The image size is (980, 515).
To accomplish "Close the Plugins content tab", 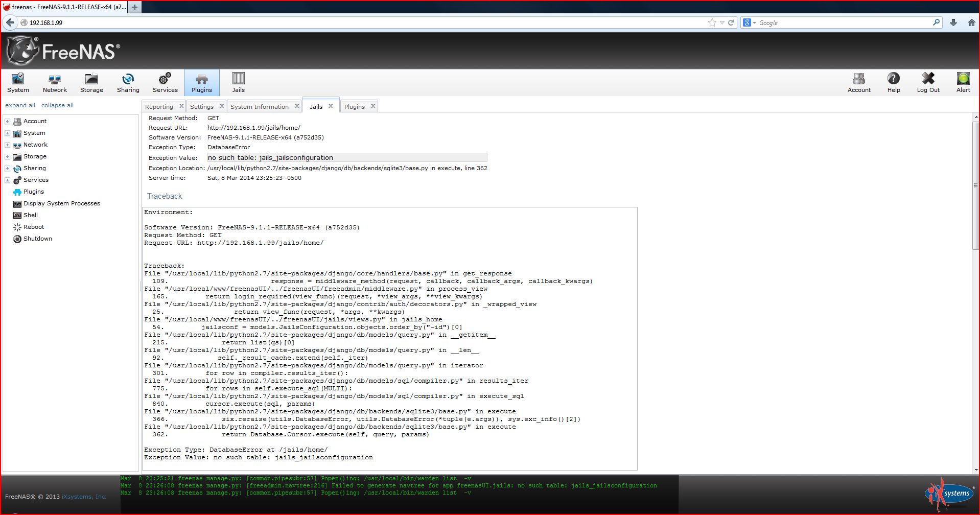I will [373, 106].
